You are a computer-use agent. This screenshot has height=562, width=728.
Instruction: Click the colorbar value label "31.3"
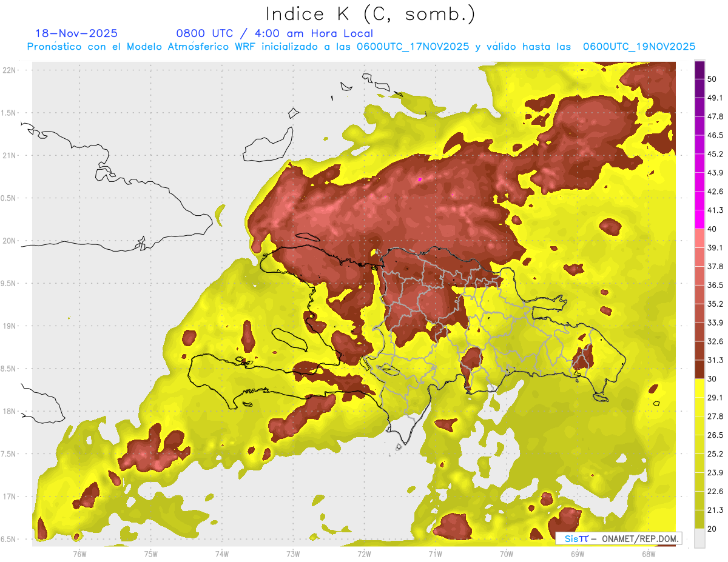click(x=715, y=360)
